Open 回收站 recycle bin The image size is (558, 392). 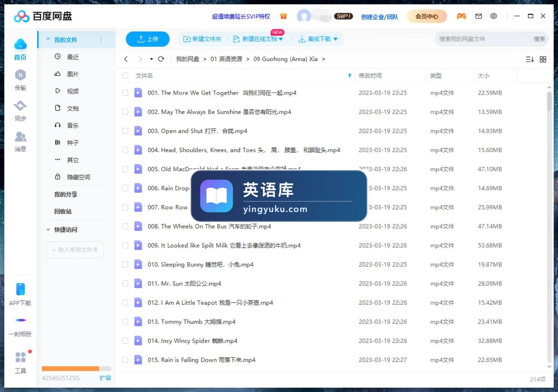click(63, 211)
